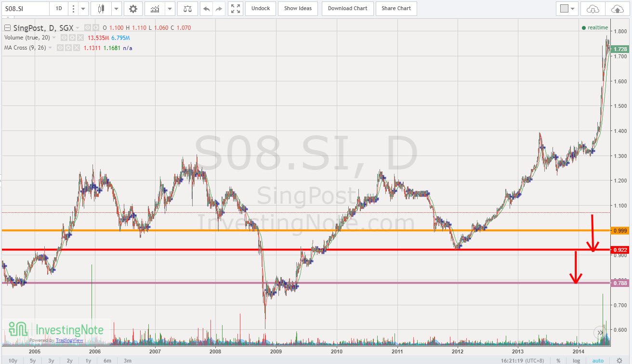Image resolution: width=632 pixels, height=364 pixels.
Task: Open the chart style dropdown arrow
Action: pyautogui.click(x=115, y=8)
